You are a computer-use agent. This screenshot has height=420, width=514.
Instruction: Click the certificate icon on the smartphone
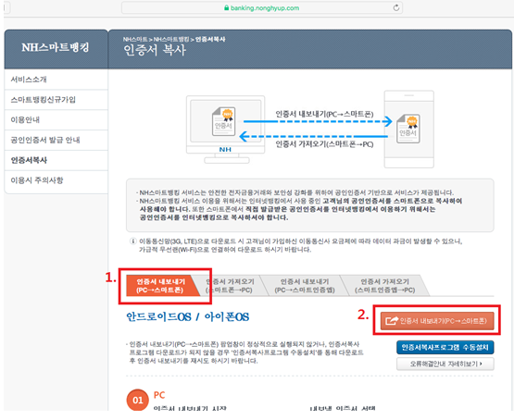[x=408, y=129]
